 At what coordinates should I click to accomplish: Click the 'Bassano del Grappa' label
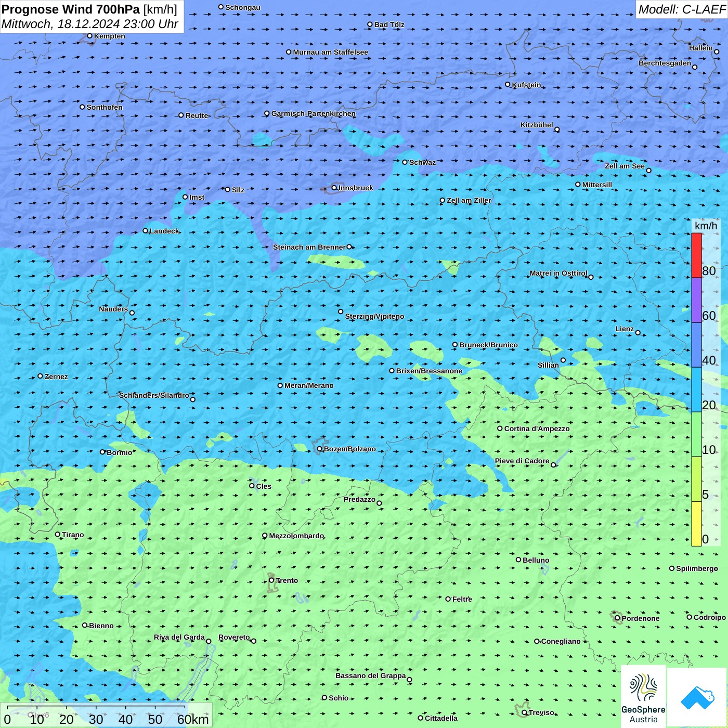tap(371, 675)
